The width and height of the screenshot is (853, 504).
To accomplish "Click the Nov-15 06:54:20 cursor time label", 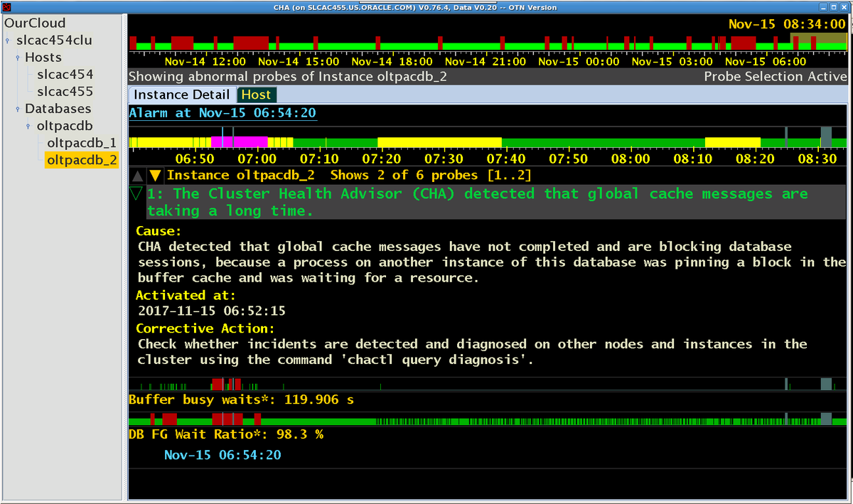I will (222, 455).
